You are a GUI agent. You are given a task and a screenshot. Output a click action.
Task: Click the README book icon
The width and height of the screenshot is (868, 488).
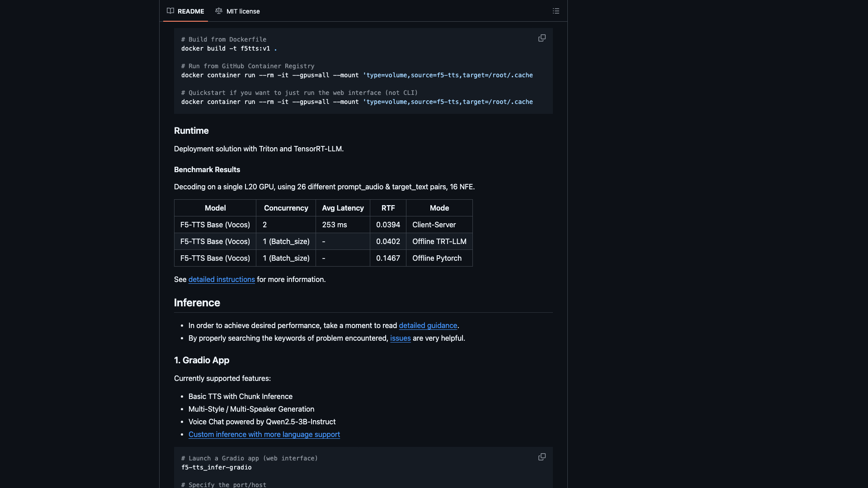(170, 11)
